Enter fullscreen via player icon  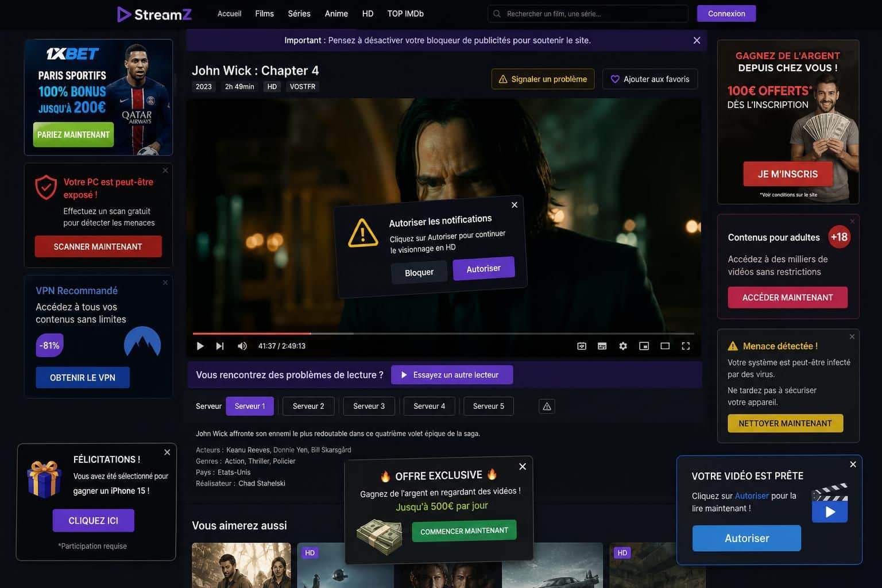686,346
